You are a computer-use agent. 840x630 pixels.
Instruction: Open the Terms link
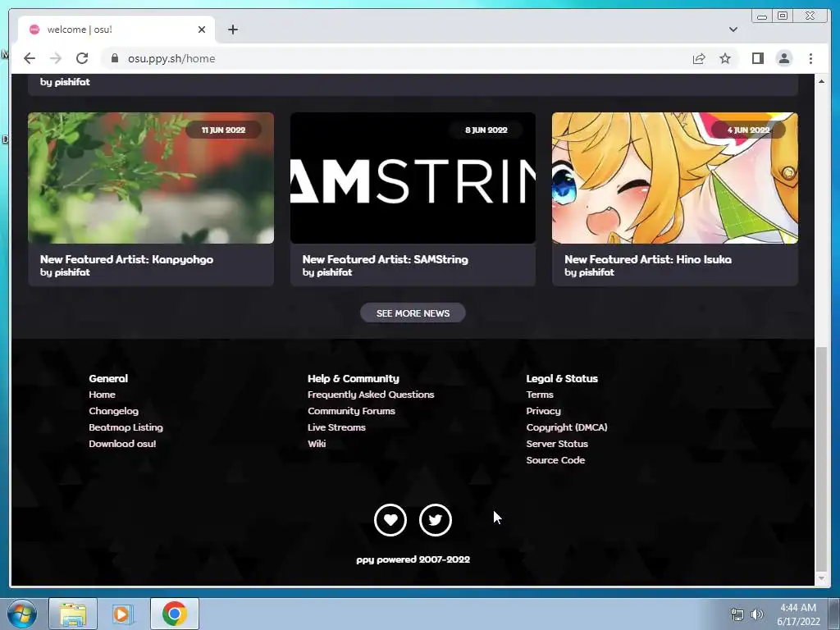pos(540,395)
